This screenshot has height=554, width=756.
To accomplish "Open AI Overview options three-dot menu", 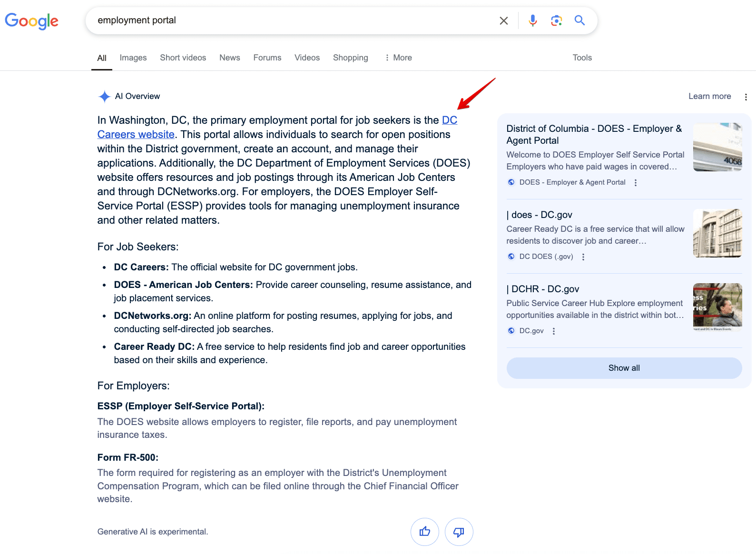I will (746, 97).
